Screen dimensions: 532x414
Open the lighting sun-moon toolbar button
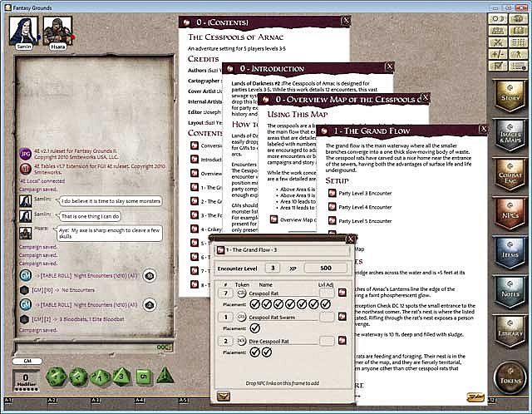point(498,18)
